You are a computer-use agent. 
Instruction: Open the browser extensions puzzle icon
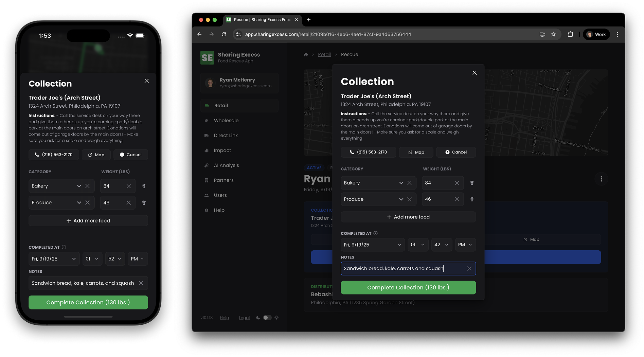pyautogui.click(x=570, y=34)
